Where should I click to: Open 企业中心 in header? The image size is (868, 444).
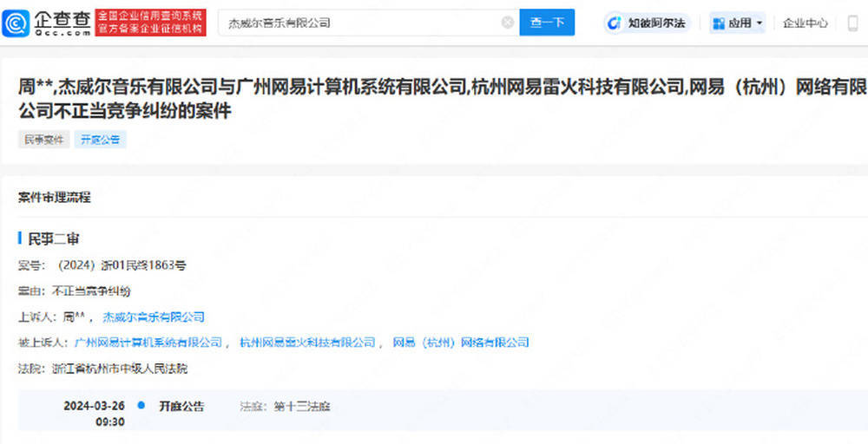(805, 23)
